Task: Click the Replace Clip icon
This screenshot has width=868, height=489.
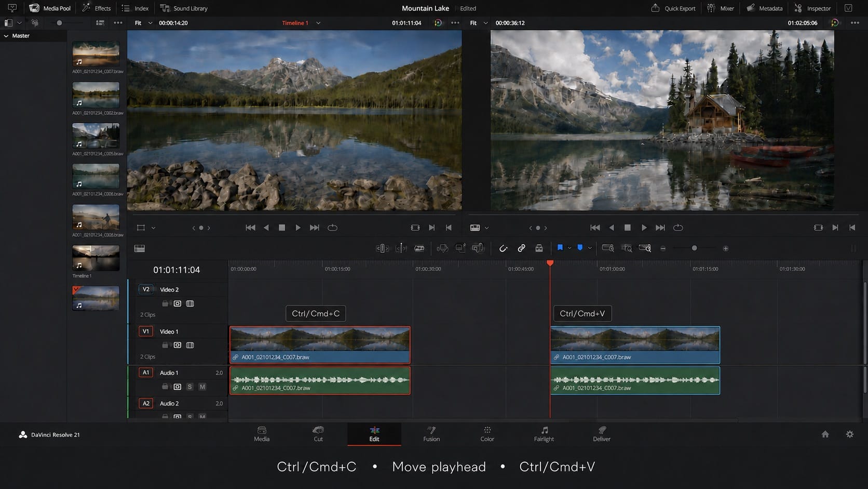Action: (478, 248)
